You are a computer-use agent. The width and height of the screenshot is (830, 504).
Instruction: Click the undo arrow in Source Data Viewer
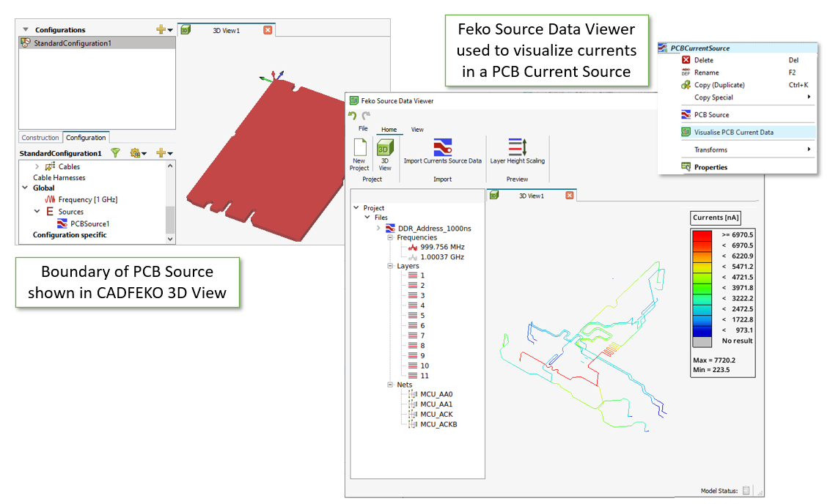(353, 116)
